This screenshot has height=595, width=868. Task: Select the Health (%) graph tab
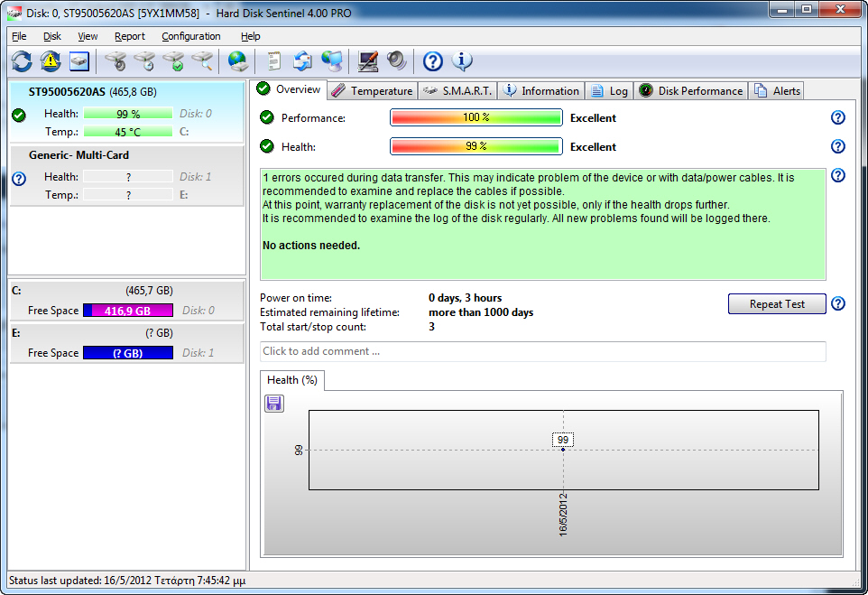pyautogui.click(x=291, y=380)
